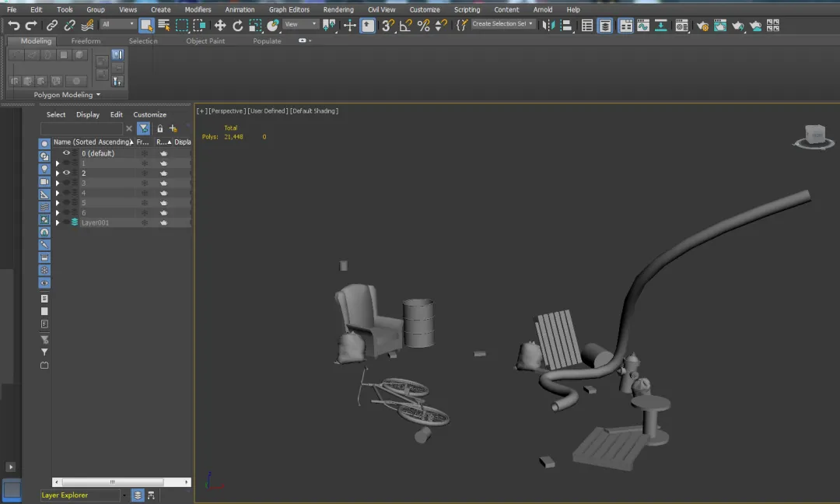Viewport: 840px width, 504px height.
Task: Click the Select Object arrow tool
Action: click(x=147, y=26)
